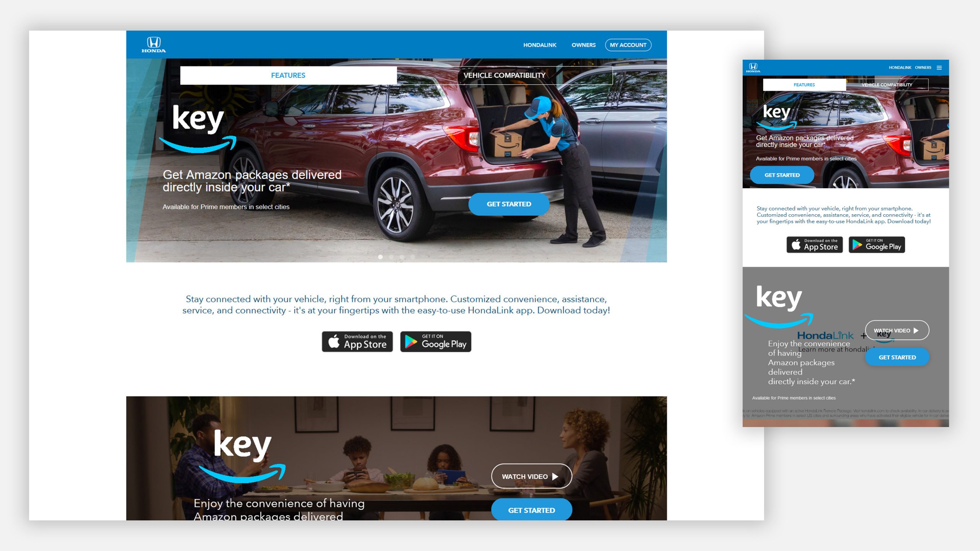Click the mobile WATCH VIDEO button
Screen dimensions: 980x551
pyautogui.click(x=897, y=330)
